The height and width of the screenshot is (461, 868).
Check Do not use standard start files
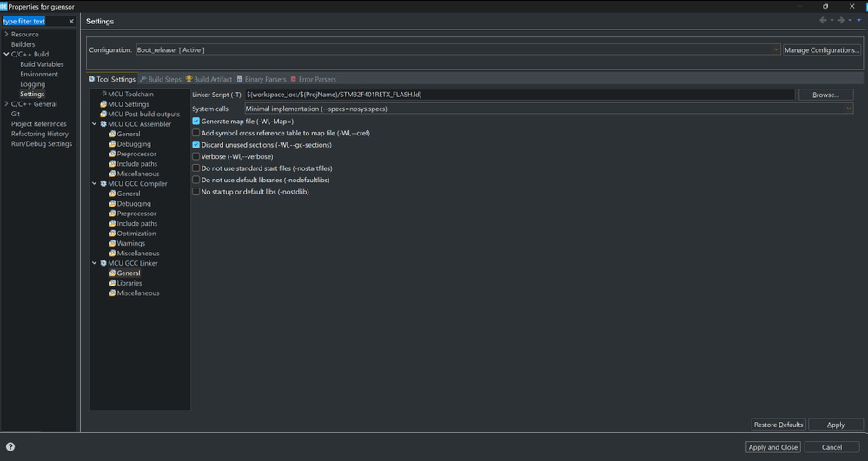[196, 168]
